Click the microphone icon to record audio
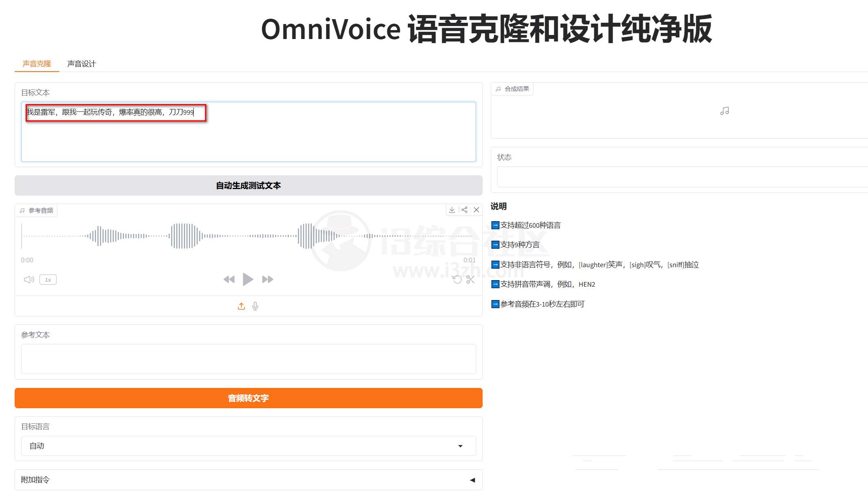Screen dimensions: 868x492 [x=256, y=306]
